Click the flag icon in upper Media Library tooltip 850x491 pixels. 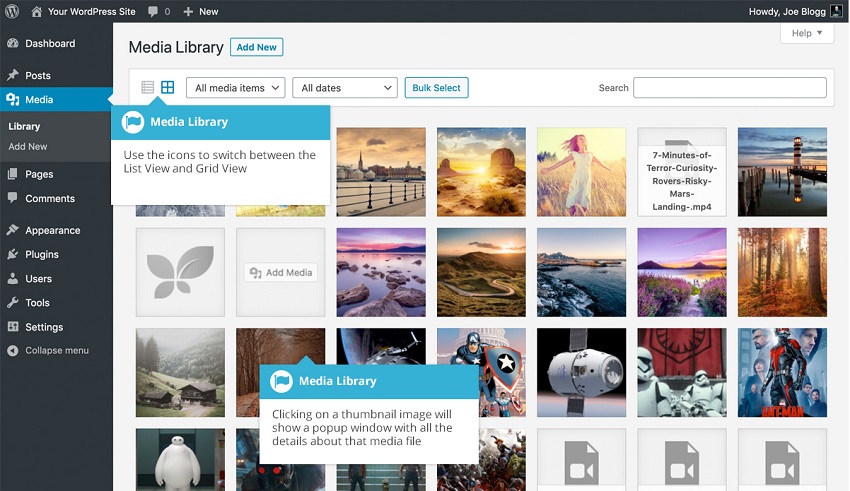[133, 122]
